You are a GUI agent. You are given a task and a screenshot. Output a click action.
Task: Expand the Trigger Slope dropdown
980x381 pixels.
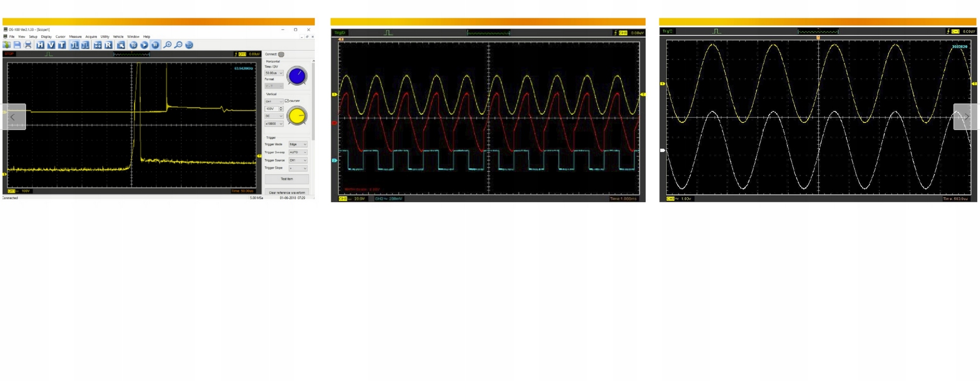pos(298,168)
